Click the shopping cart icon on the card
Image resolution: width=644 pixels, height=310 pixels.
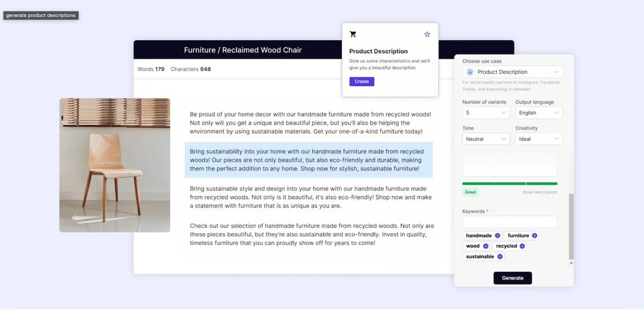click(x=353, y=34)
